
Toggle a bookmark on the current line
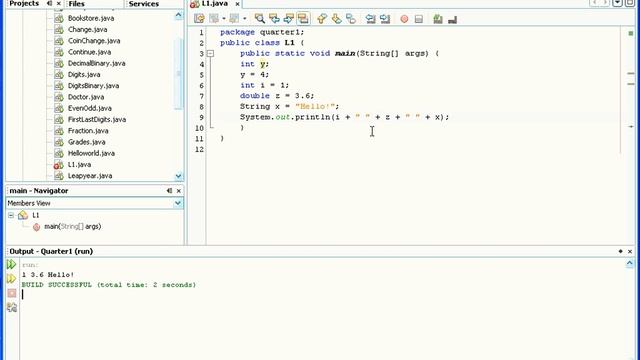pos(351,18)
